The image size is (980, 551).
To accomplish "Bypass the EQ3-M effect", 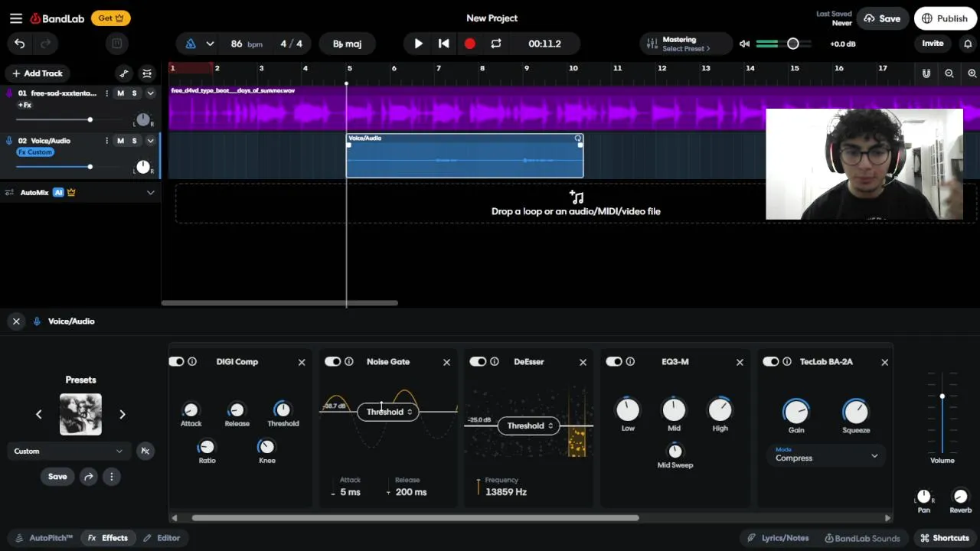I will point(614,362).
